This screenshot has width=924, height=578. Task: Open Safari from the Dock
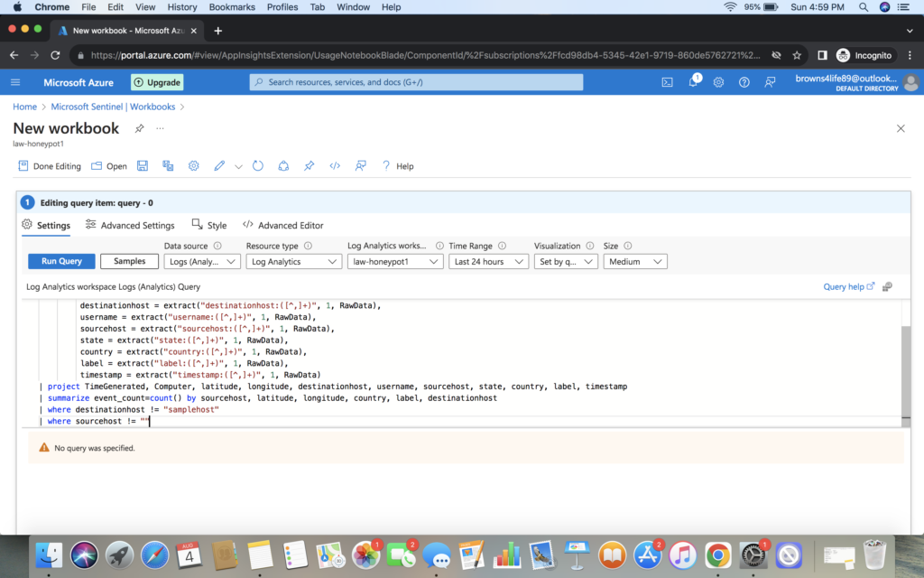[155, 555]
